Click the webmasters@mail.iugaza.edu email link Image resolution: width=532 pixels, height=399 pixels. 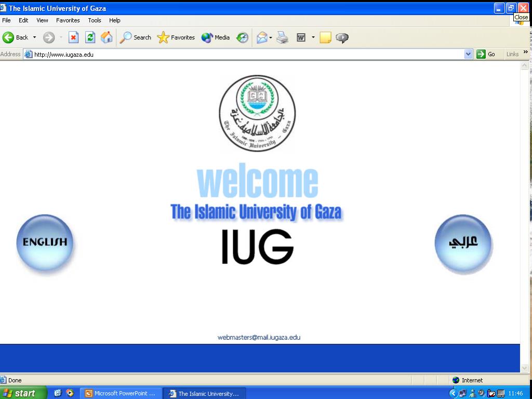point(259,337)
